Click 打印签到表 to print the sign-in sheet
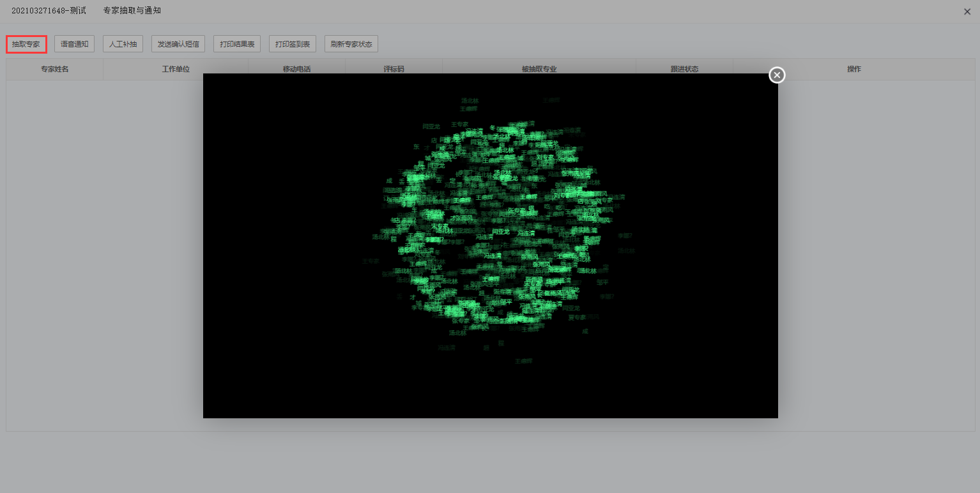The height and width of the screenshot is (493, 980). tap(293, 44)
